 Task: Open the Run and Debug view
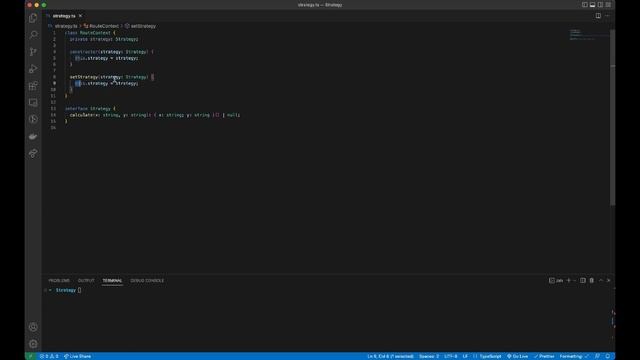tap(33, 69)
